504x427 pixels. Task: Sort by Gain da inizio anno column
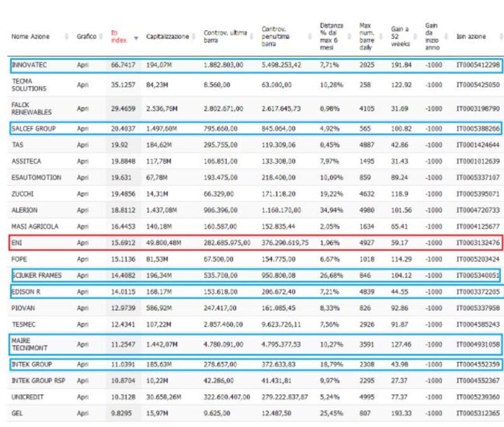pos(446,37)
